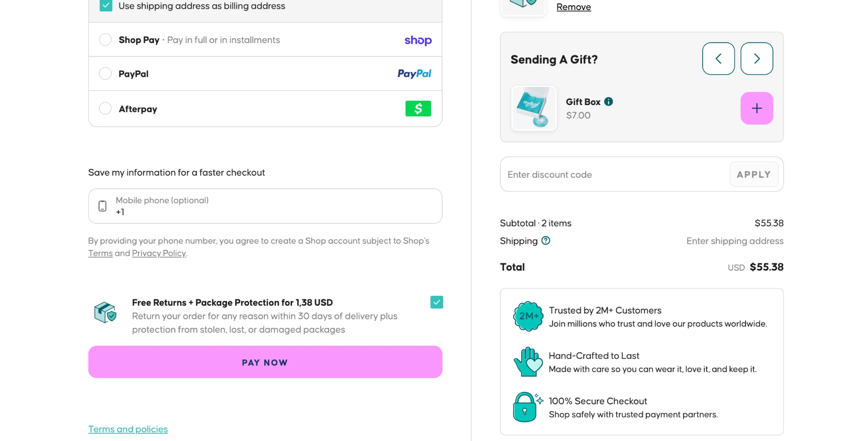Click 'Trusted by 2M+ Customers' text
Screen dimensions: 868x441
pyautogui.click(x=605, y=310)
